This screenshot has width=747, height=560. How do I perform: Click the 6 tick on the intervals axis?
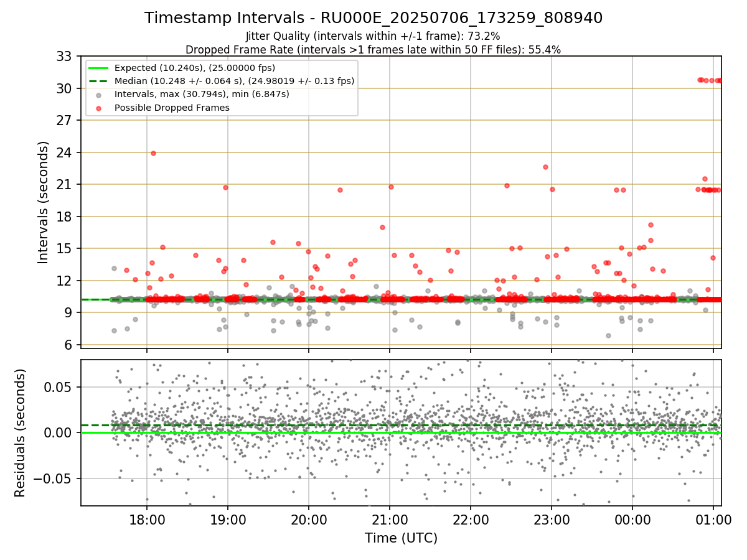pyautogui.click(x=70, y=345)
